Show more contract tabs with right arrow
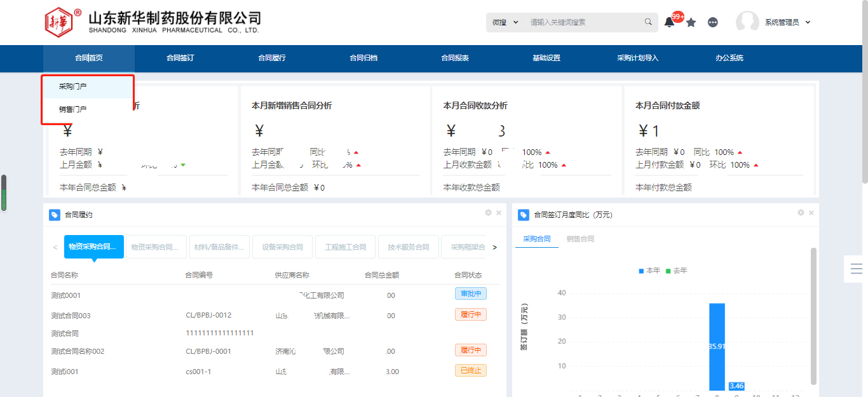868x397 pixels. click(495, 247)
